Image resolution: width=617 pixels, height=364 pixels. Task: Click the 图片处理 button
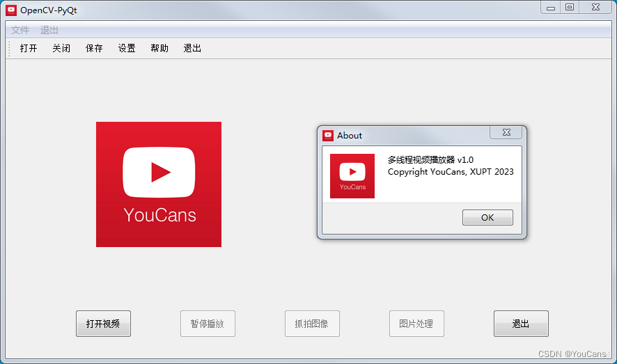point(416,324)
